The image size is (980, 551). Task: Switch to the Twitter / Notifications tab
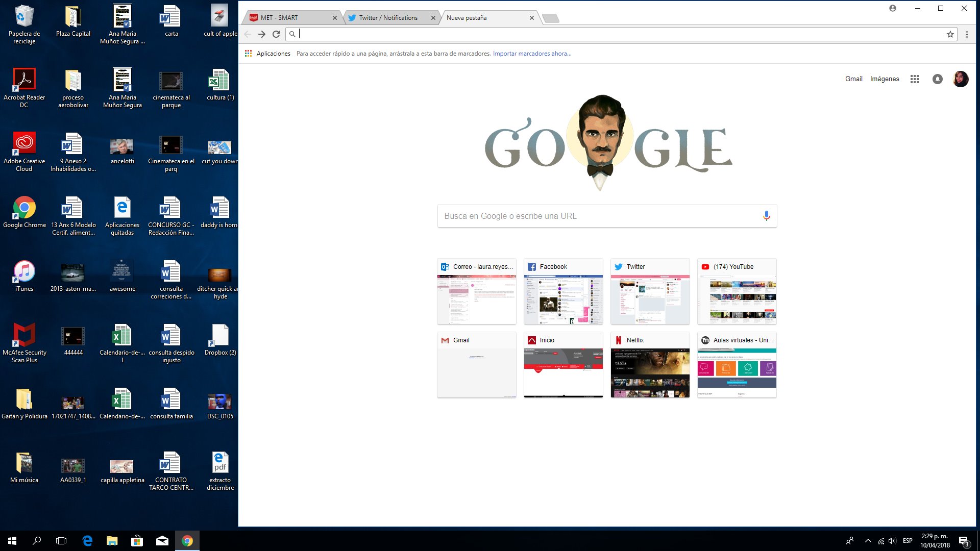tap(391, 18)
